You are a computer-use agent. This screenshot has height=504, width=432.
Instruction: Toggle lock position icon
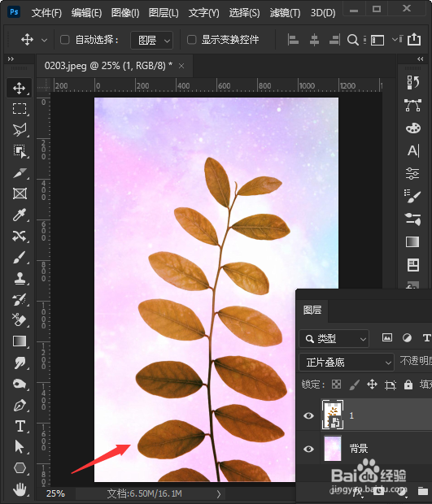pos(372,385)
